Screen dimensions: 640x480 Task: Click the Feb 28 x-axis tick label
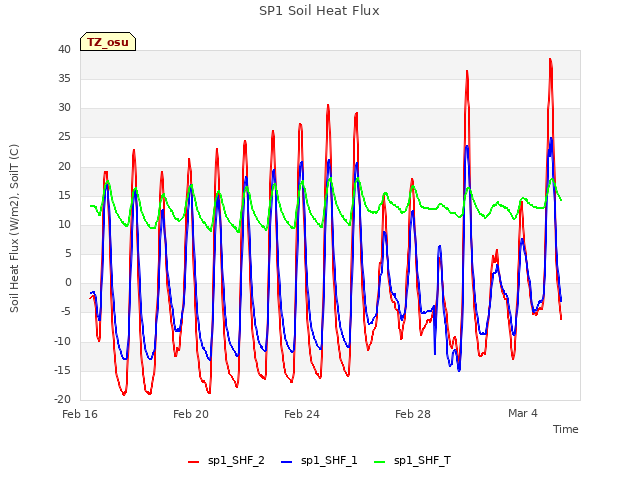point(413,414)
